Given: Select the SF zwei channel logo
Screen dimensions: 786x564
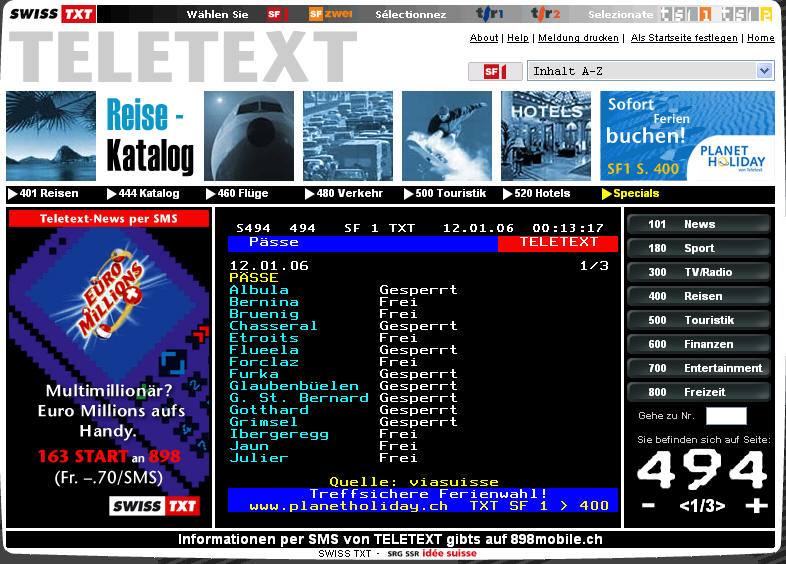Looking at the screenshot, I should point(331,14).
